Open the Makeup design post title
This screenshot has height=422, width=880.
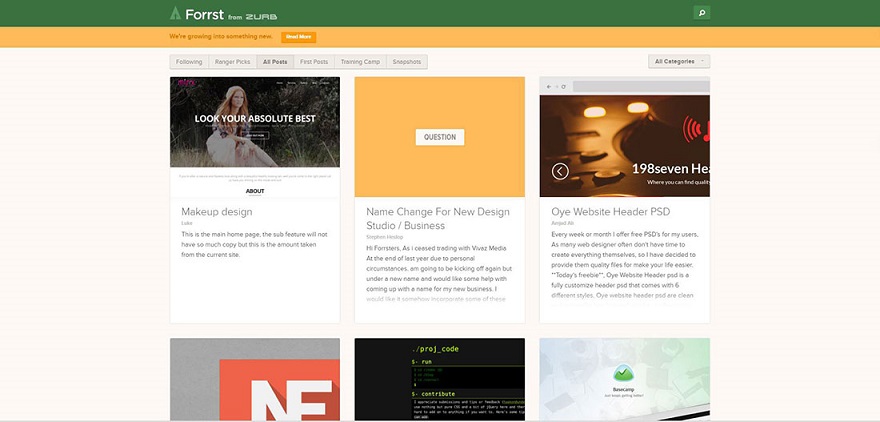click(217, 212)
